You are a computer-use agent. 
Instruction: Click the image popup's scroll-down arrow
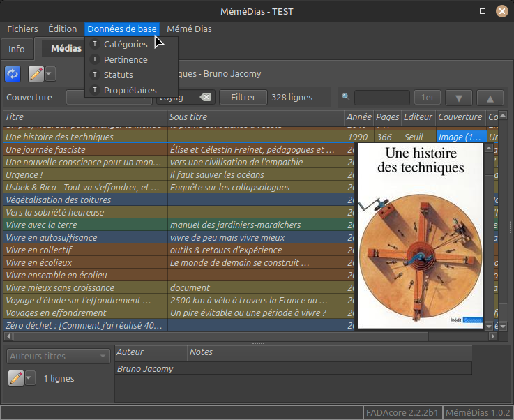489,326
